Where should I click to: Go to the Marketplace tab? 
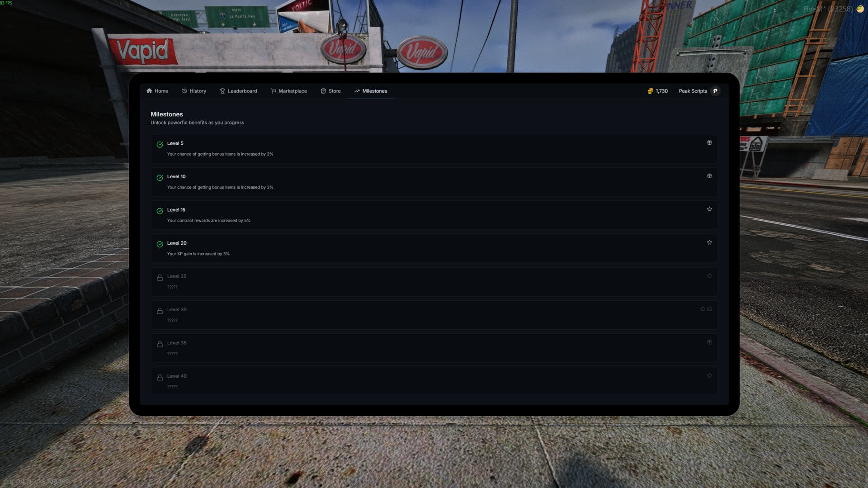tap(288, 91)
